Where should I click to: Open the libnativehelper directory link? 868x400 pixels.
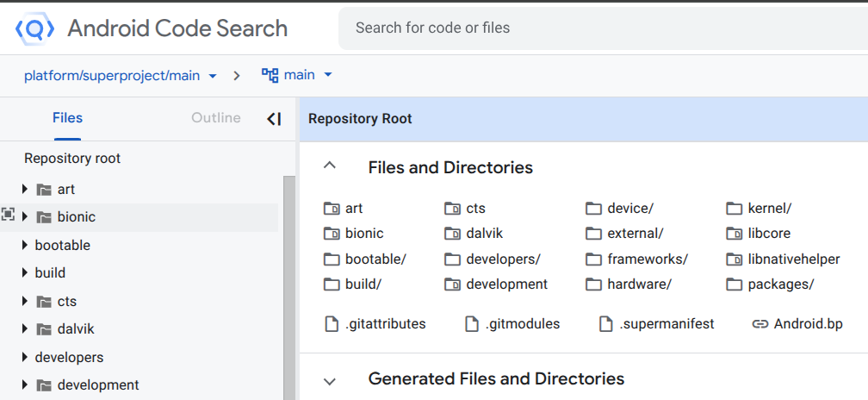(x=794, y=259)
